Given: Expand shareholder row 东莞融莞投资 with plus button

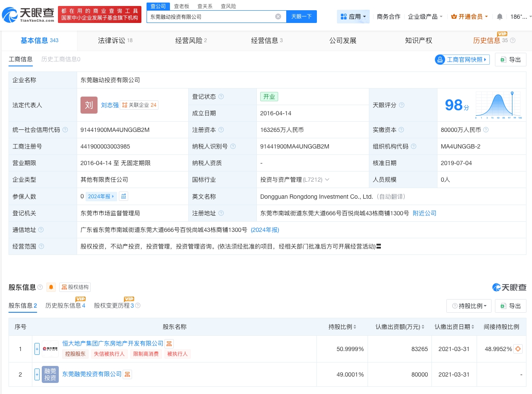Looking at the screenshot, I should pyautogui.click(x=37, y=374).
